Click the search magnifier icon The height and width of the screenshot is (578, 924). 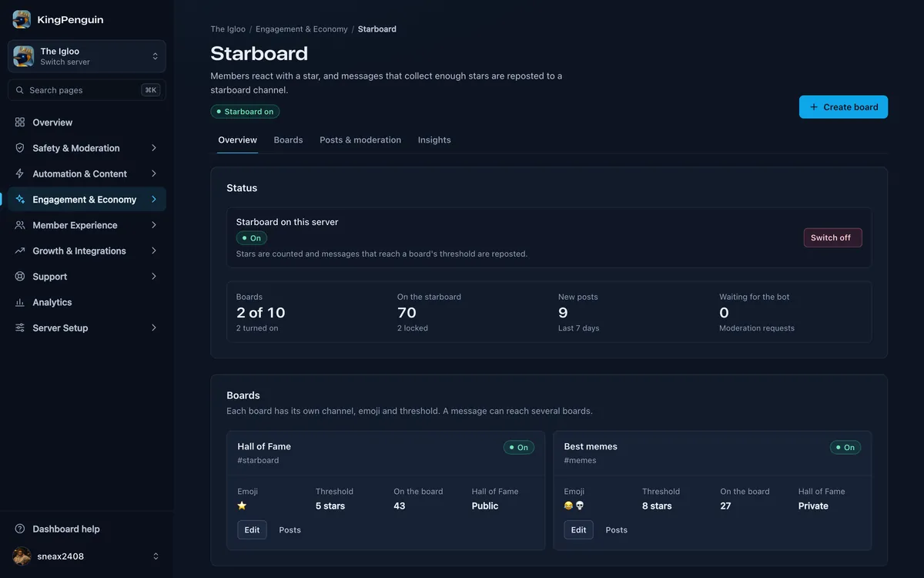pos(20,90)
